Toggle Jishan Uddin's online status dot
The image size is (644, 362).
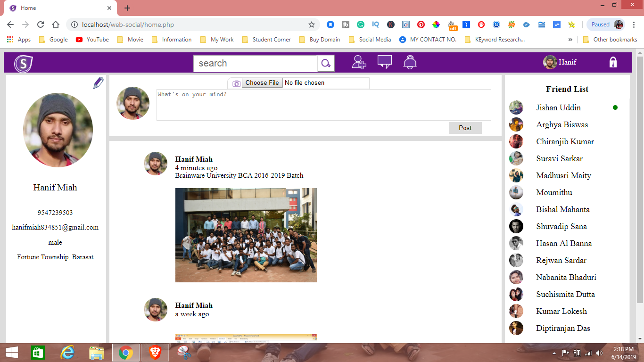point(616,107)
